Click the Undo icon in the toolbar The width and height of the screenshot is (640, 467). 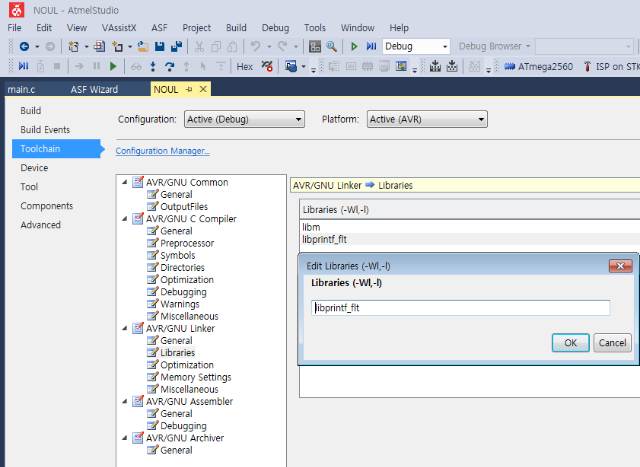256,46
